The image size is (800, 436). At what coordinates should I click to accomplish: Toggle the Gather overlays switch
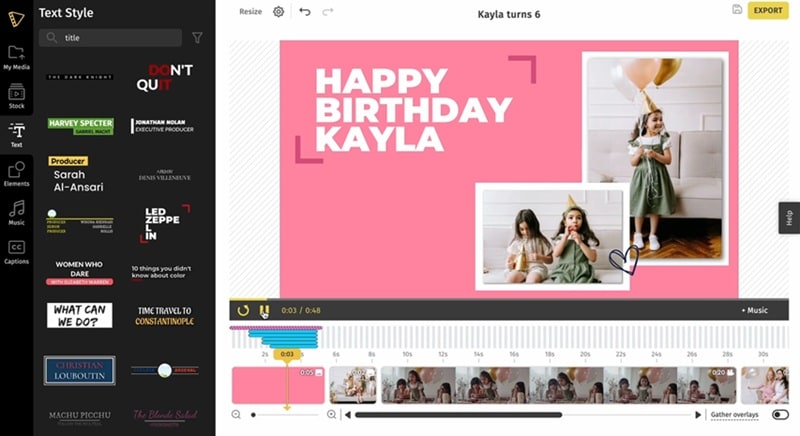pos(780,414)
